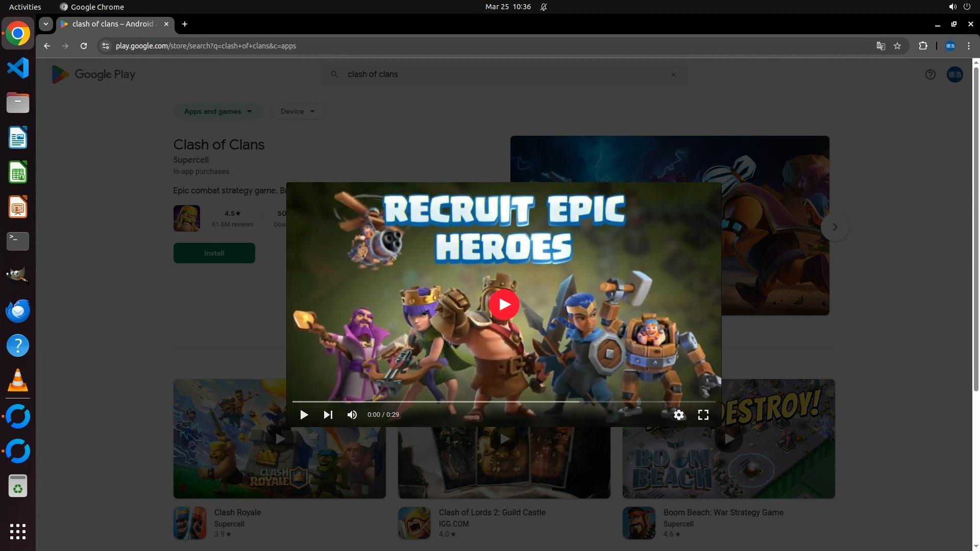Bookmark this page with star icon

pyautogui.click(x=897, y=46)
